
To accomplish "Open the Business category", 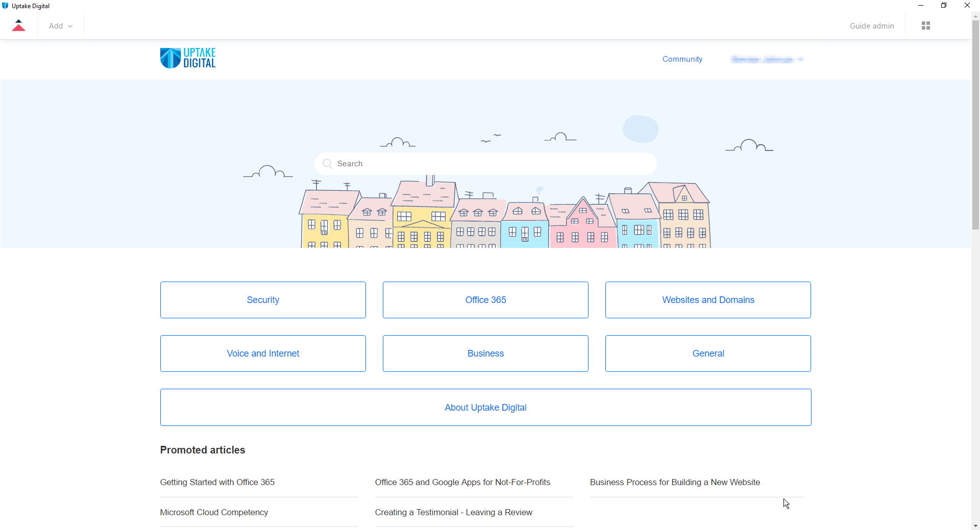I will [485, 354].
